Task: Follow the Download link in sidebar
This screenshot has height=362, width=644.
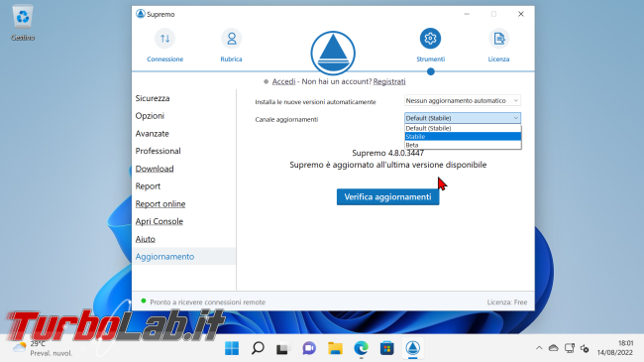Action: tap(155, 169)
